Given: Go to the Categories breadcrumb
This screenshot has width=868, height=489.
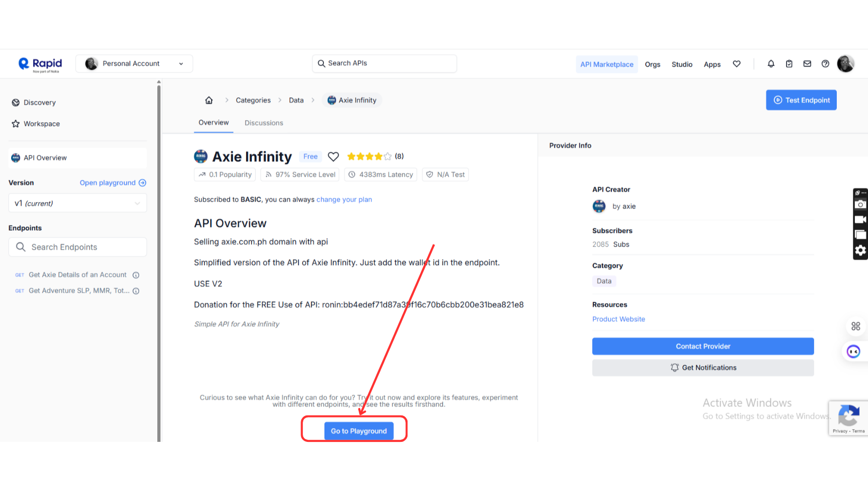Looking at the screenshot, I should tap(253, 101).
